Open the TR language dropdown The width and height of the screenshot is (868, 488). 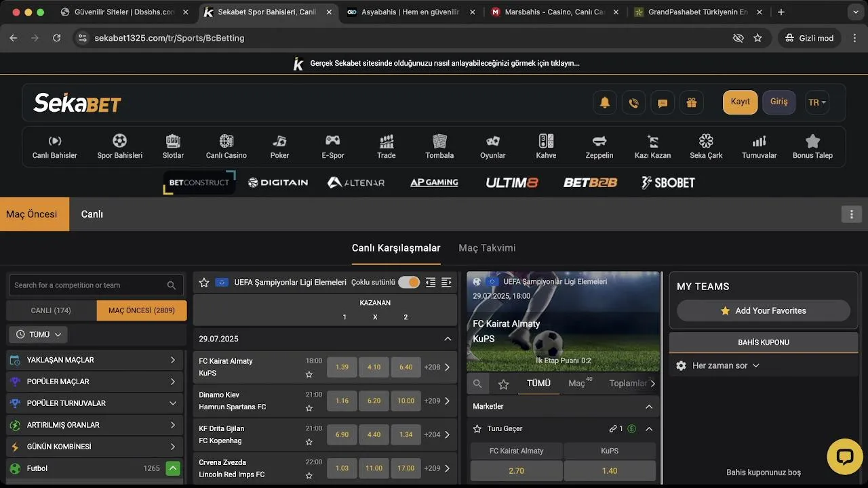pyautogui.click(x=817, y=102)
